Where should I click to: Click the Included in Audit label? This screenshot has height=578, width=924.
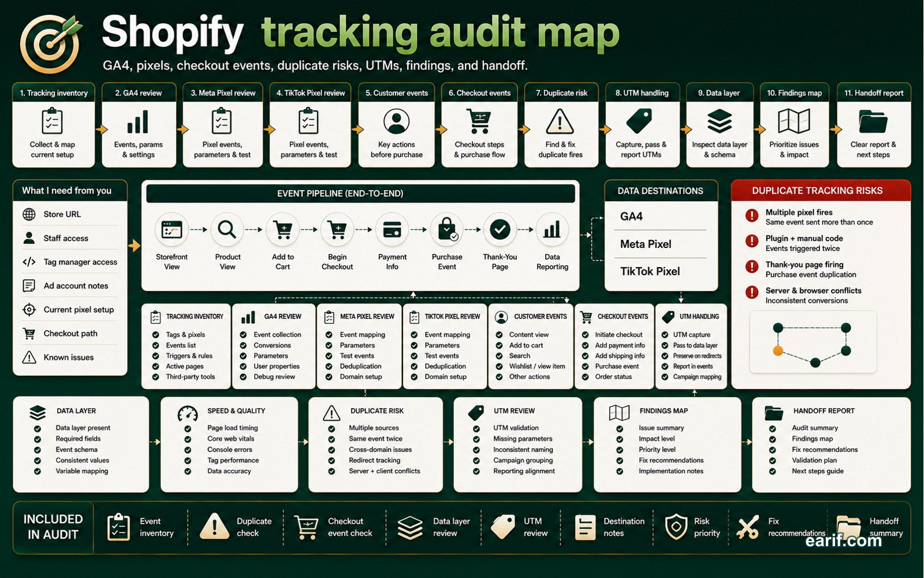coord(53,527)
